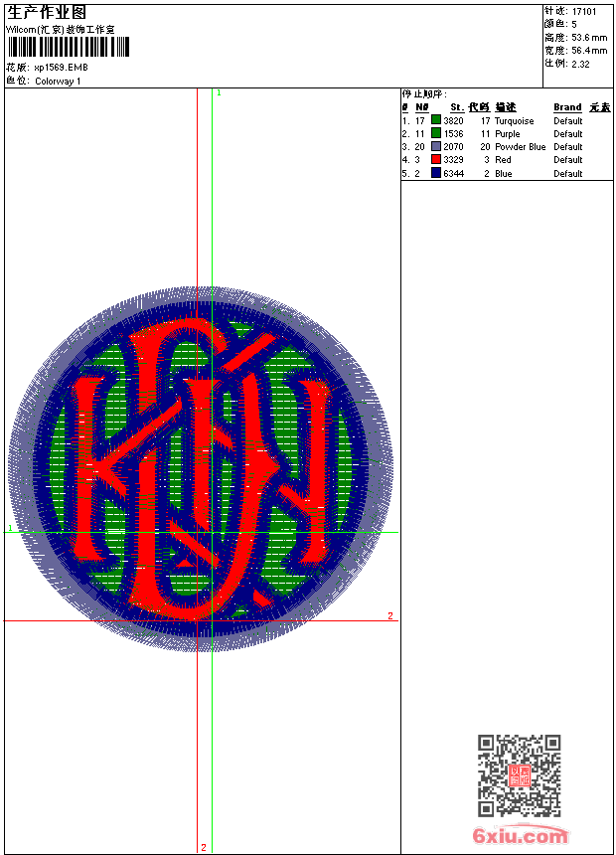616x855 pixels.
Task: Click the Red description text
Action: tap(503, 160)
